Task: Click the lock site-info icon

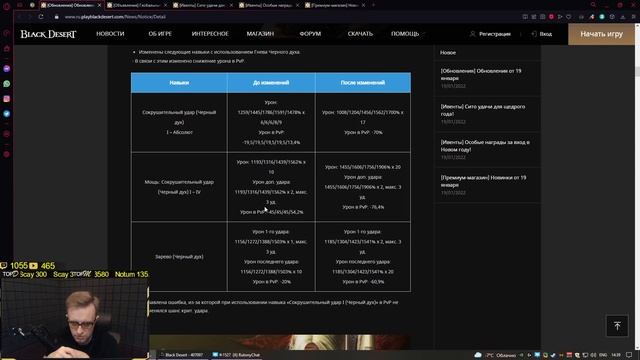Action: pos(57,17)
